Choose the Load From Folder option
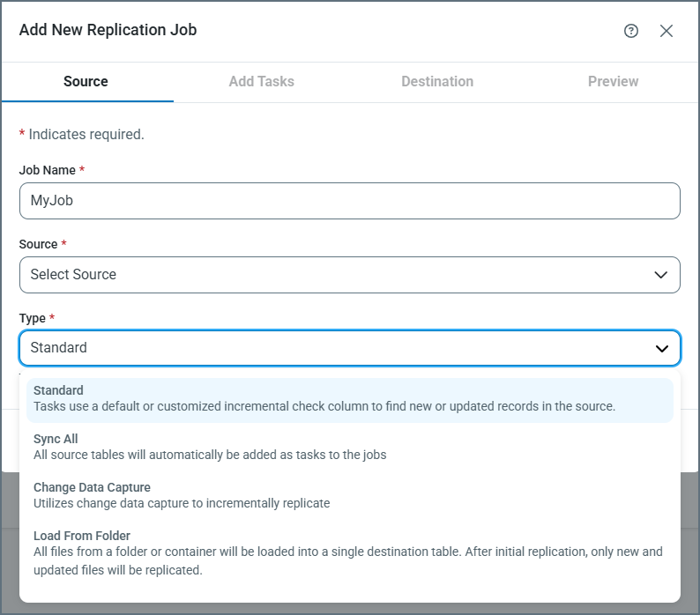The width and height of the screenshot is (700, 615). tap(349, 552)
